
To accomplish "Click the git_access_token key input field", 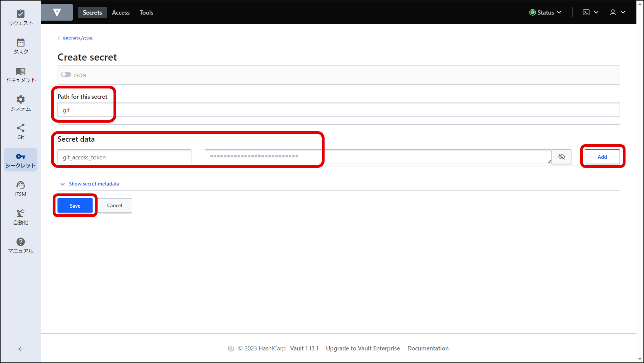I will pyautogui.click(x=124, y=157).
